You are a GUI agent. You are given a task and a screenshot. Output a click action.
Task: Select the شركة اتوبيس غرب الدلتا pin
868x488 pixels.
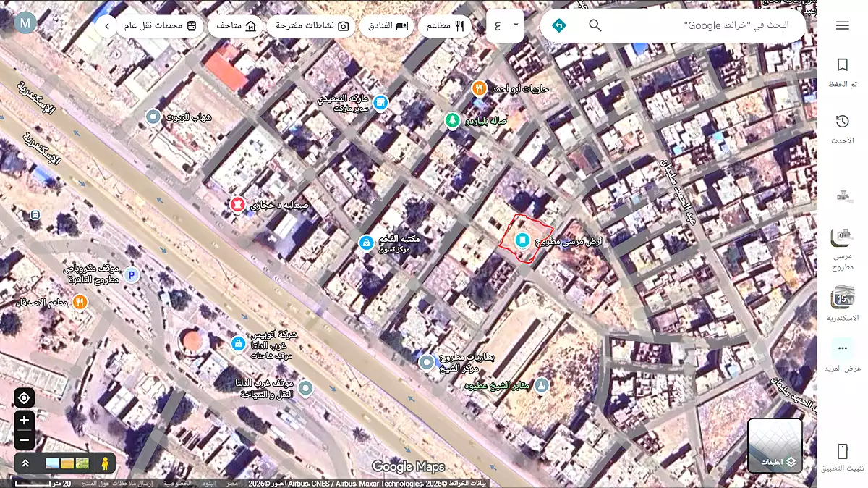pyautogui.click(x=238, y=344)
